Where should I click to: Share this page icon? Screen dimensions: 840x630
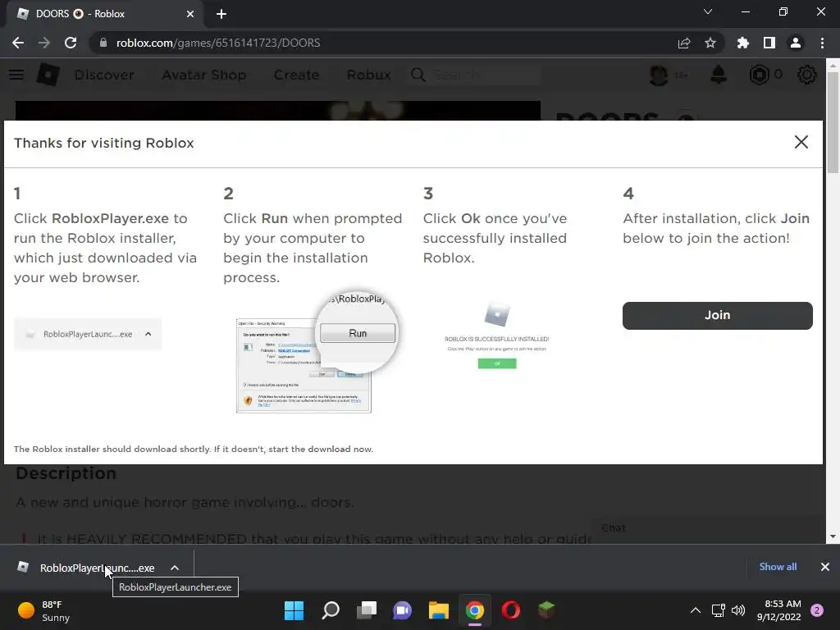[x=684, y=43]
